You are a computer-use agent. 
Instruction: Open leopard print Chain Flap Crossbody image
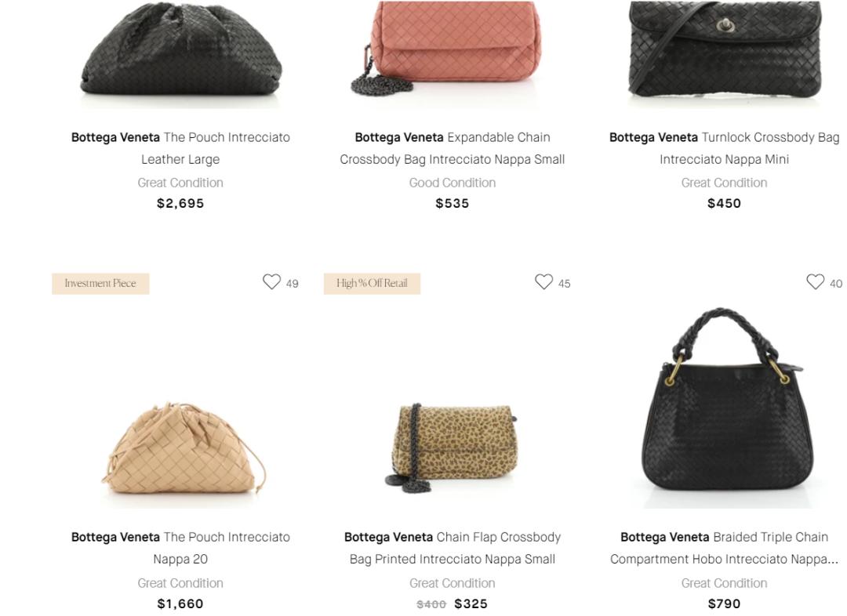click(452, 447)
